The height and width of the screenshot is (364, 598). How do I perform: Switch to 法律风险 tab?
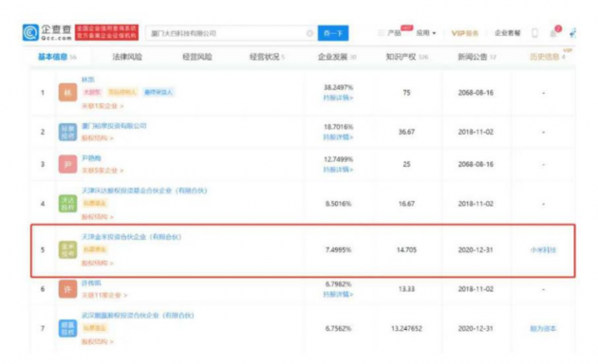(127, 57)
